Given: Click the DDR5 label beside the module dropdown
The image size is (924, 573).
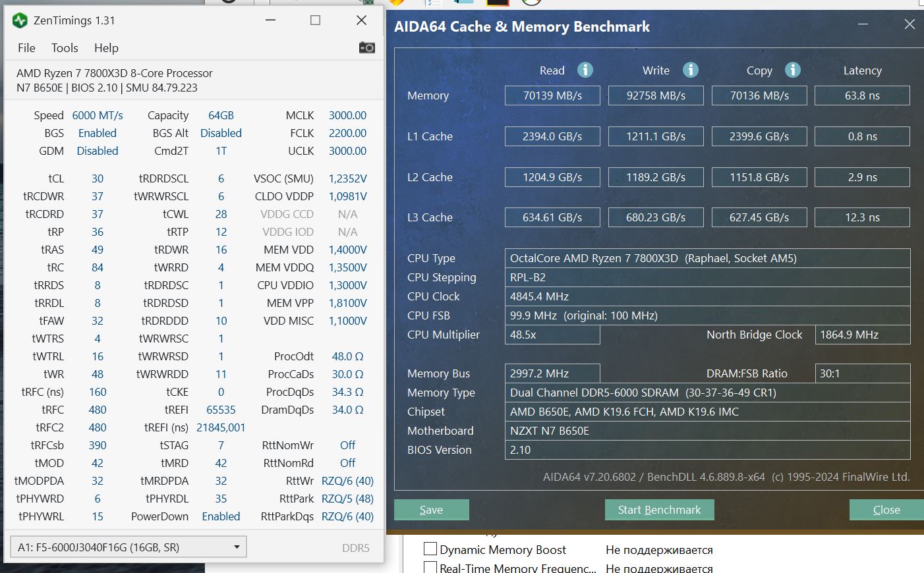Looking at the screenshot, I should [x=356, y=547].
